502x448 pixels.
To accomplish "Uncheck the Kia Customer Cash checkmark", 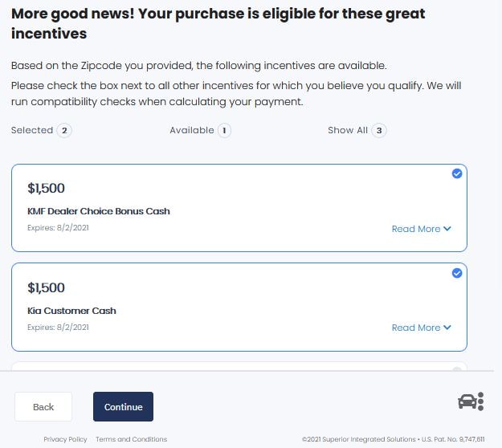I will 457,273.
